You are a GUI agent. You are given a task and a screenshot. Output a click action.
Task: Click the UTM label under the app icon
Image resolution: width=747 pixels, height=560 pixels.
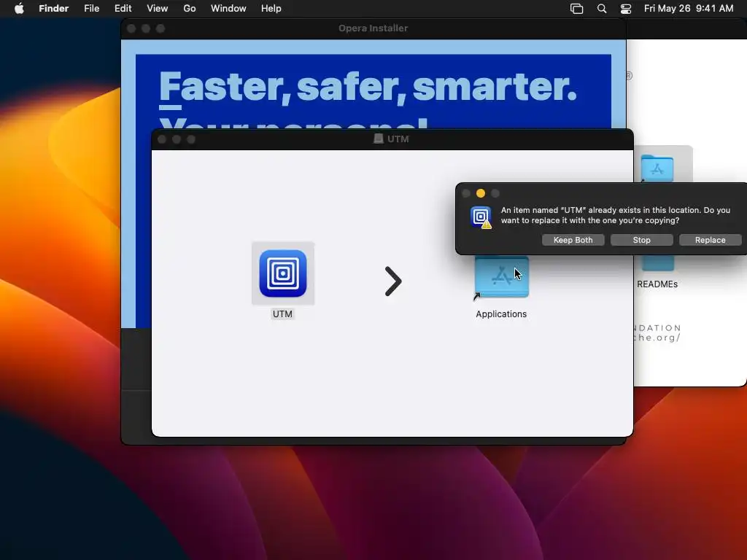282,314
